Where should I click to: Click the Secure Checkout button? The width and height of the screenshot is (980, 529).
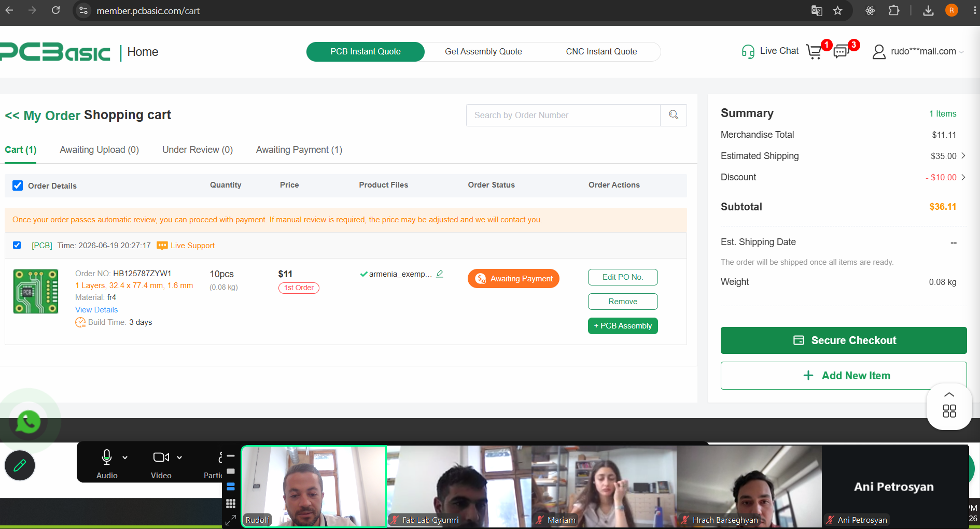844,340
